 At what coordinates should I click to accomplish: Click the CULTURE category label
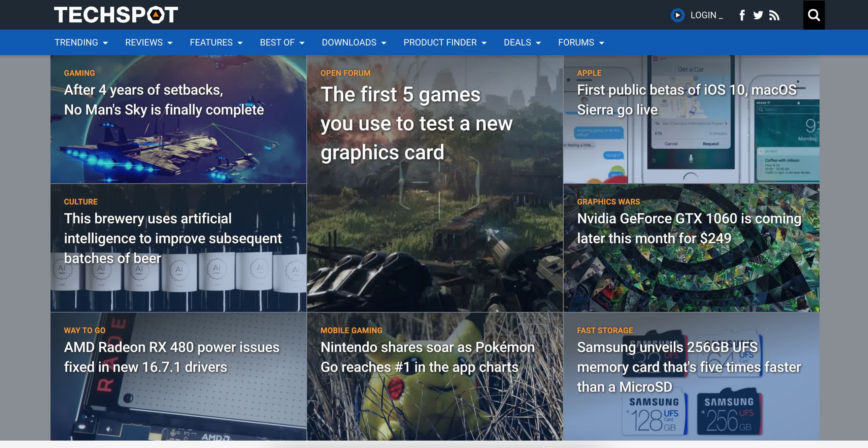point(80,202)
